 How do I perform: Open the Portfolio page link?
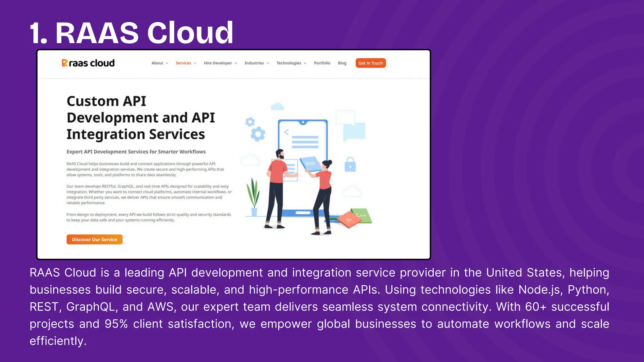coord(322,63)
